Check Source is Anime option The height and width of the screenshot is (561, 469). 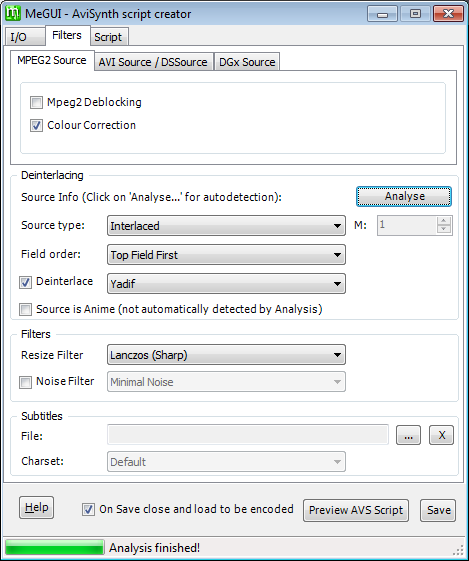[x=25, y=309]
